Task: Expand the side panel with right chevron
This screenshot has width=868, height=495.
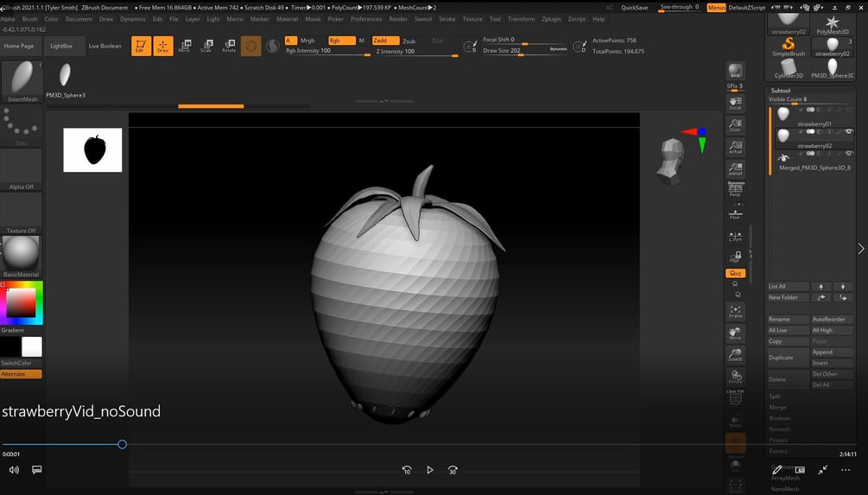Action: click(x=861, y=249)
